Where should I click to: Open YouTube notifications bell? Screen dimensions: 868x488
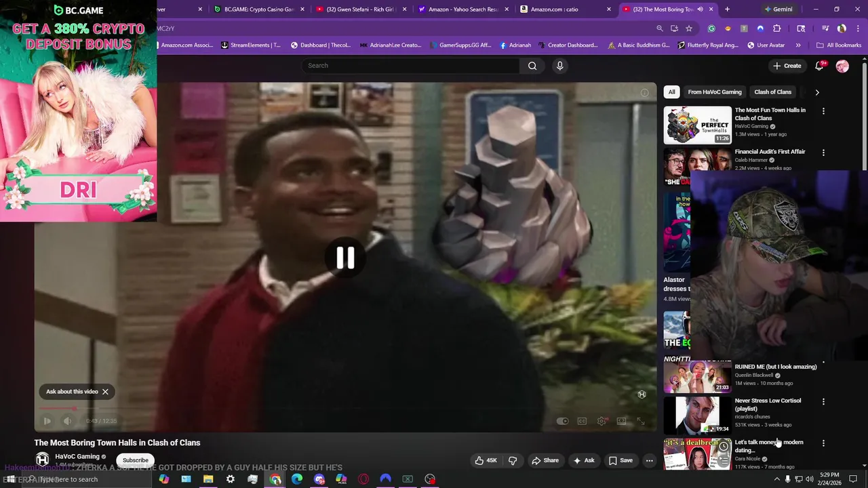point(820,66)
